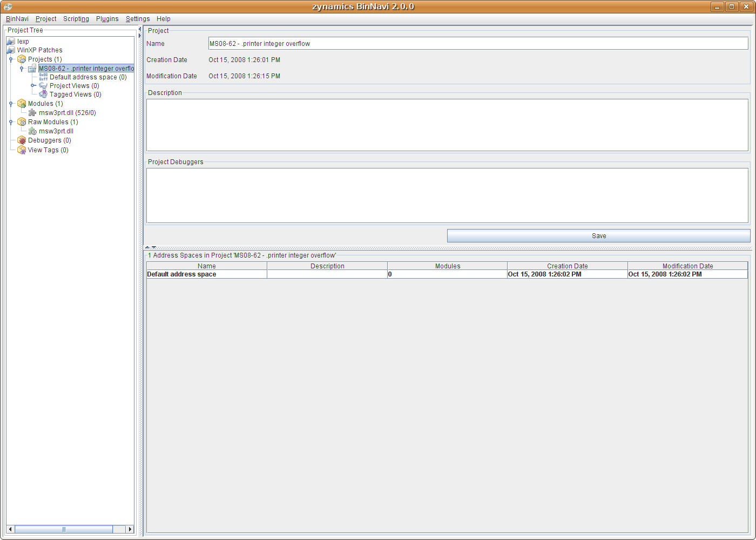Click the lexp database icon

coord(11,42)
